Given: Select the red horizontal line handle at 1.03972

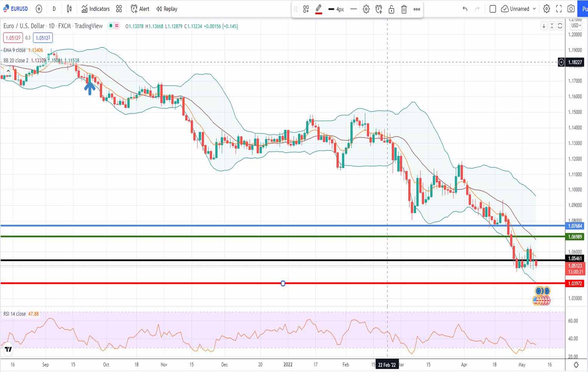Looking at the screenshot, I should pos(283,283).
